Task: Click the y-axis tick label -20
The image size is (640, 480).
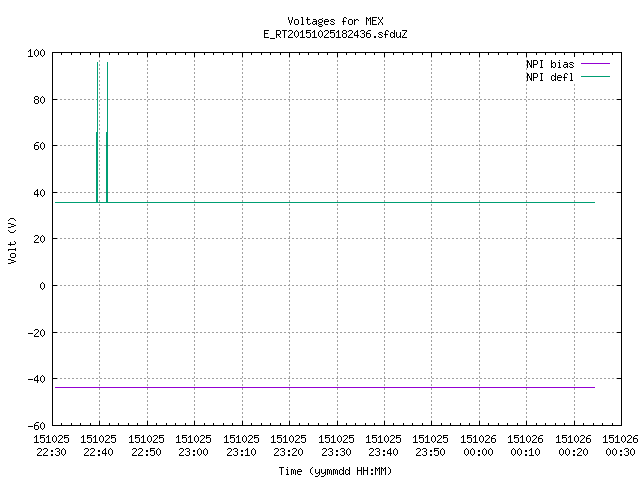Action: [36, 333]
